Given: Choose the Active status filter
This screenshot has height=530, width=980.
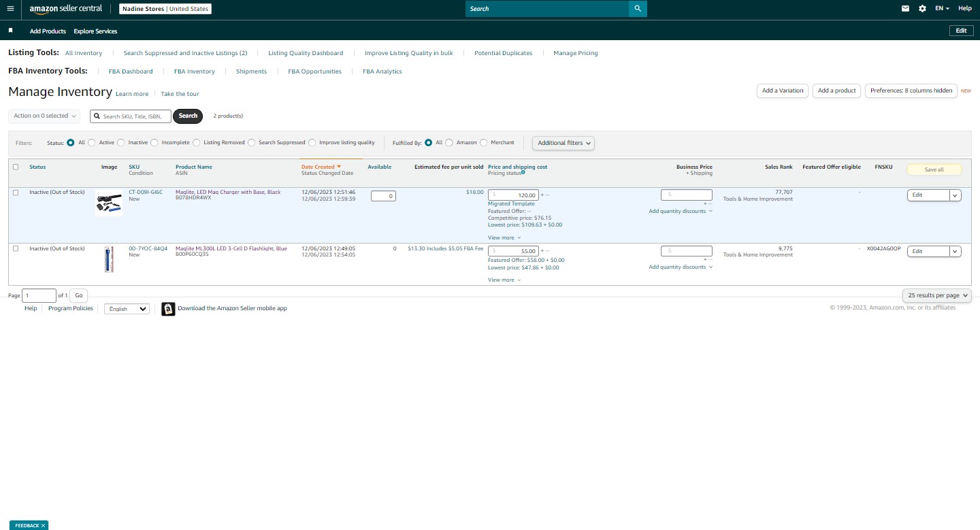Looking at the screenshot, I should coord(92,143).
